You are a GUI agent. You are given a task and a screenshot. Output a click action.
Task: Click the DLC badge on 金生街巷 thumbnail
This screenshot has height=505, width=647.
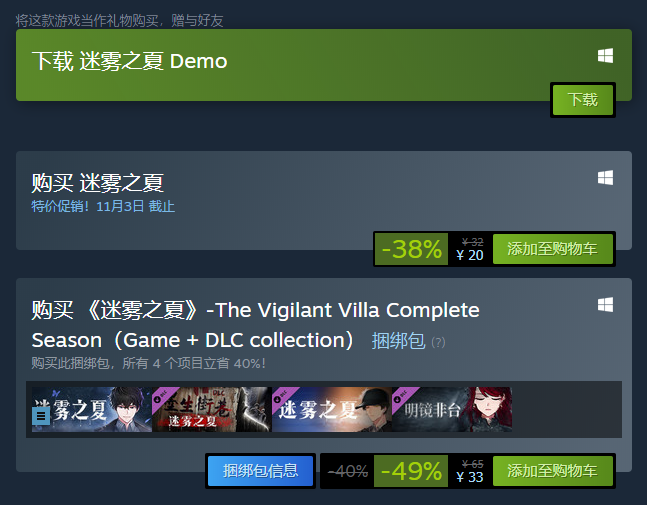click(x=162, y=396)
